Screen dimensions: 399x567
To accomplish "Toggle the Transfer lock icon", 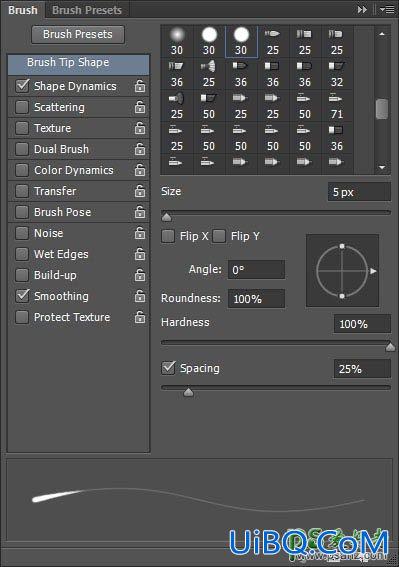I will click(140, 191).
